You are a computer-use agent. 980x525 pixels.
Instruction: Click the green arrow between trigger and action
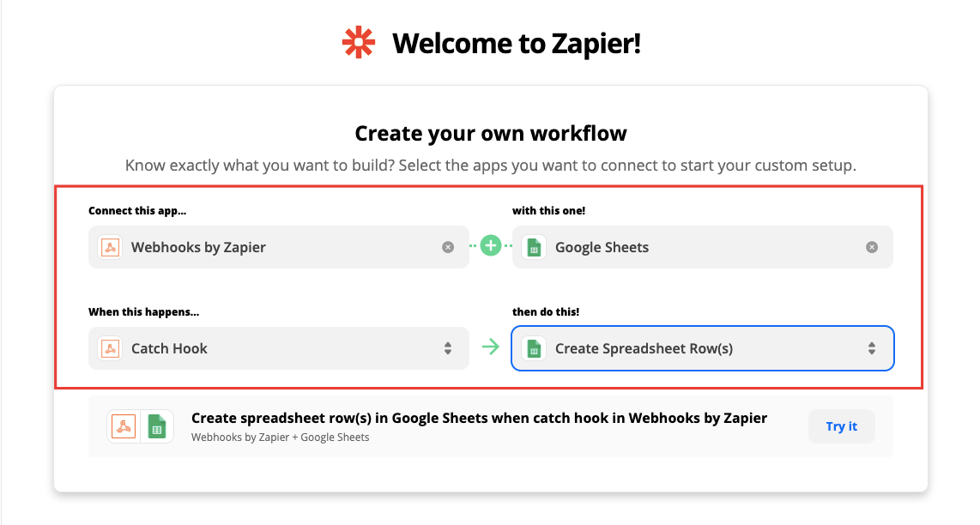(x=491, y=347)
